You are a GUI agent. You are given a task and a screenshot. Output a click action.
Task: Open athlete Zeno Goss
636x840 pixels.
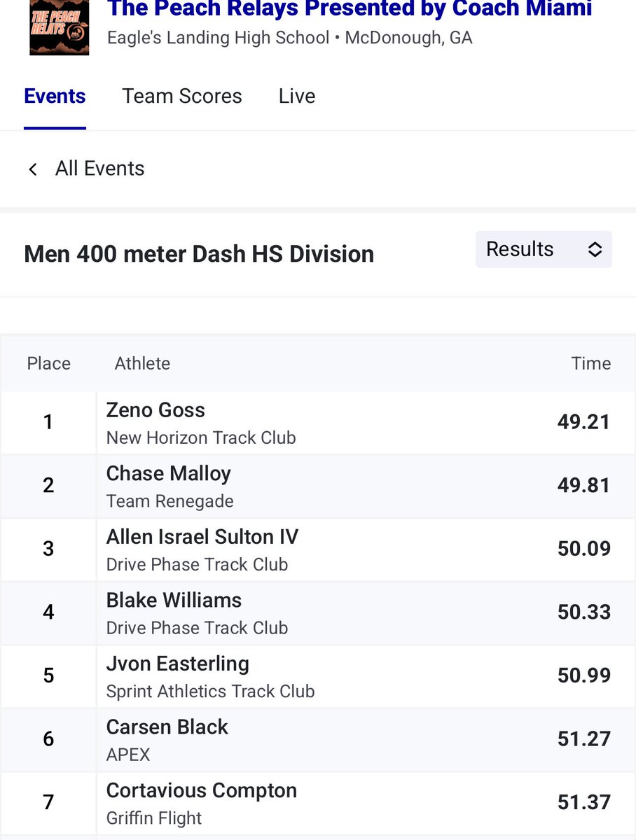pos(155,410)
